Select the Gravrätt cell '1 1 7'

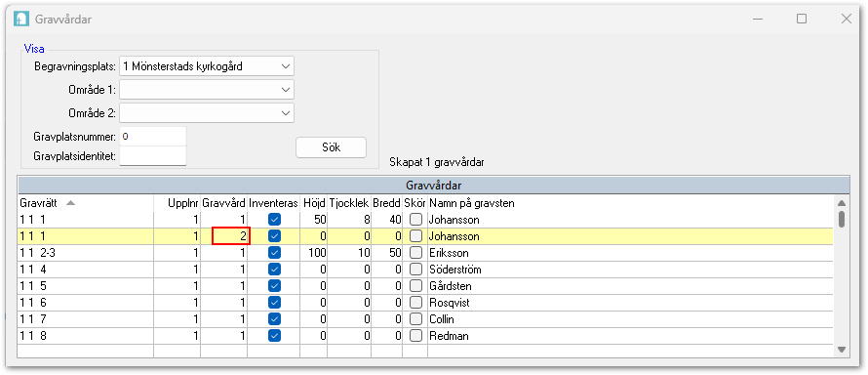[86, 319]
